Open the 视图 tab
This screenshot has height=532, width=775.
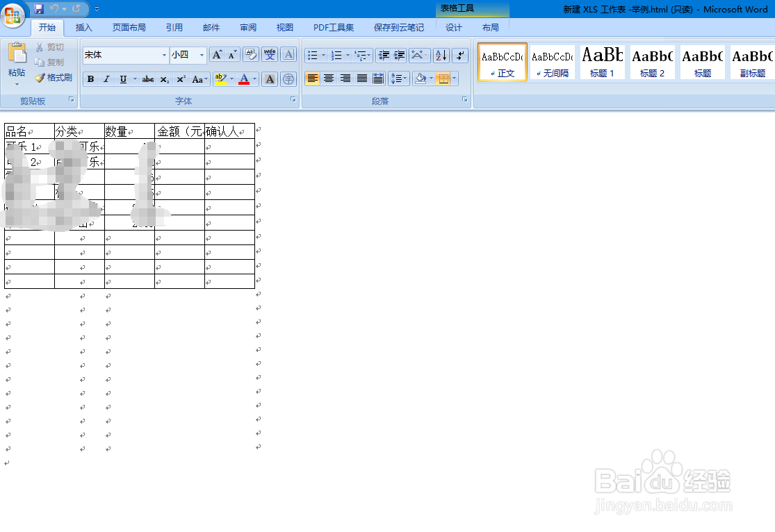285,28
